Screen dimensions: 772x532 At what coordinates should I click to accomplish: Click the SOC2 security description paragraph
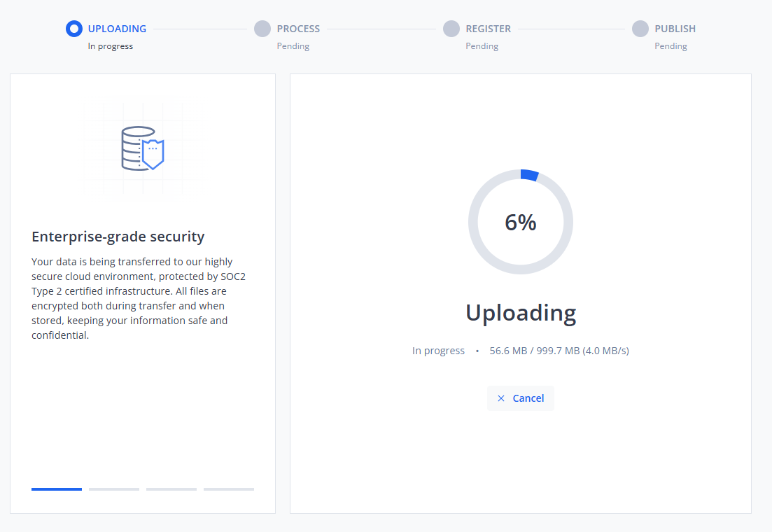pyautogui.click(x=139, y=298)
